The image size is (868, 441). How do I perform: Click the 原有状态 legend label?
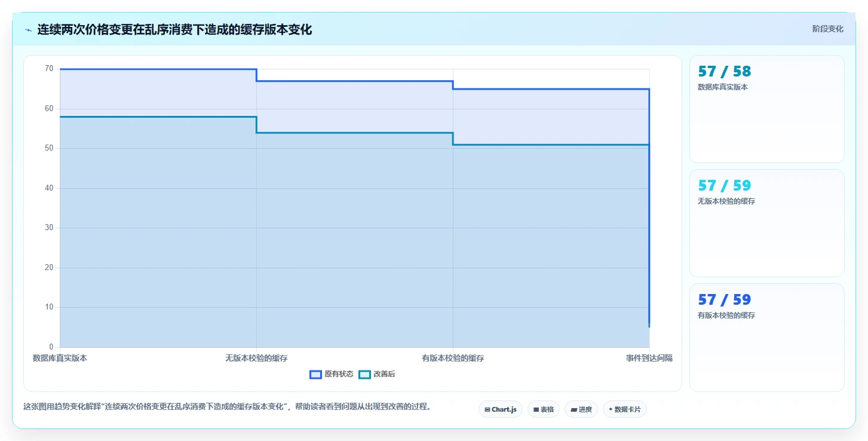pos(339,375)
